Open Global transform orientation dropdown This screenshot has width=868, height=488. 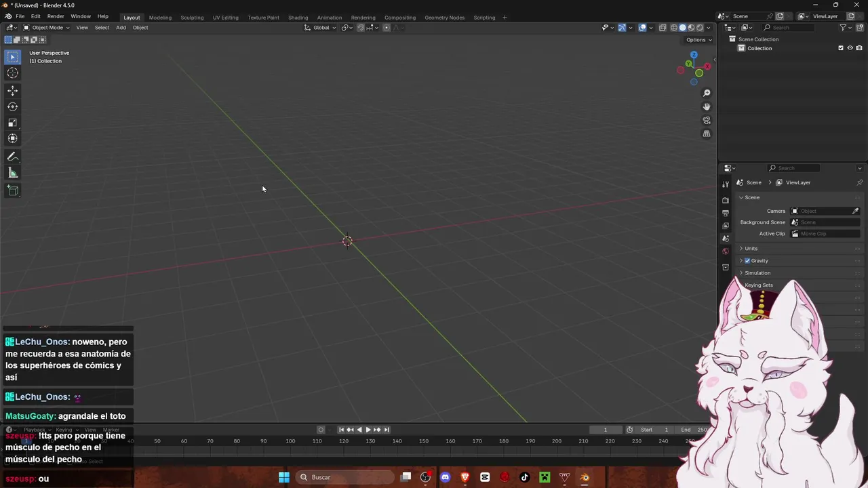(320, 27)
